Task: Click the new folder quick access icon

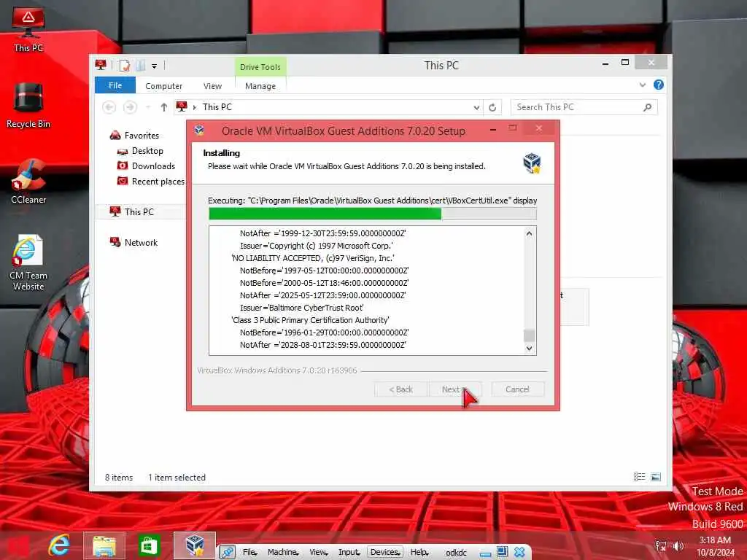Action: 141,66
